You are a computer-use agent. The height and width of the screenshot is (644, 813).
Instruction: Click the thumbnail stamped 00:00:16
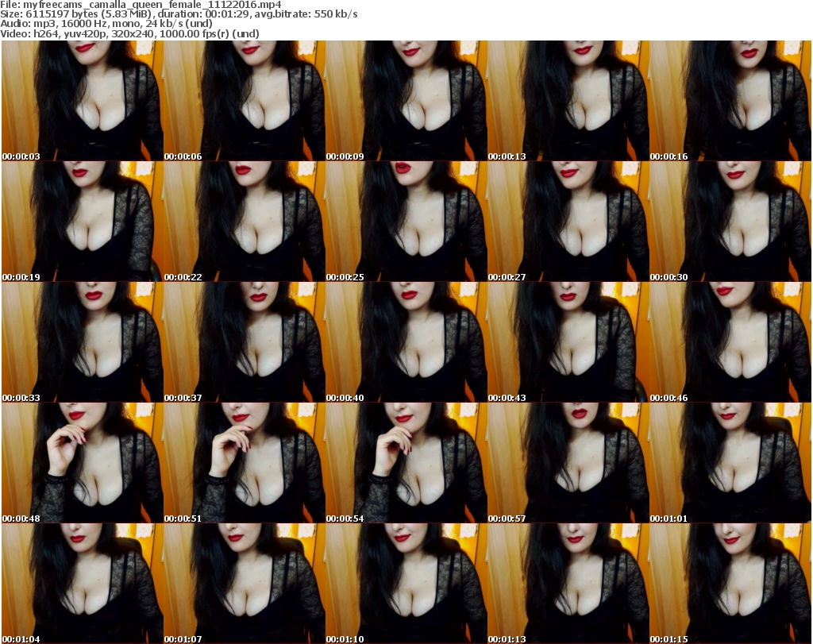point(730,101)
